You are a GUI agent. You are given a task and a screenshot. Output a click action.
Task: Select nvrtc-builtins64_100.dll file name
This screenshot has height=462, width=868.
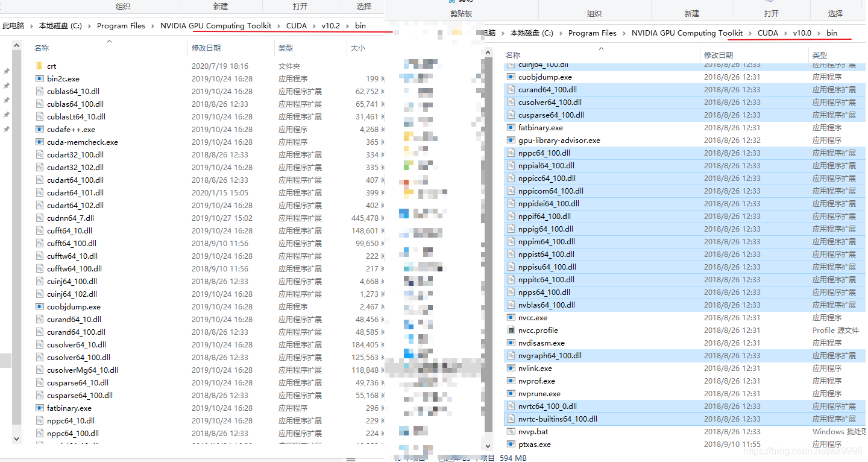coord(558,419)
